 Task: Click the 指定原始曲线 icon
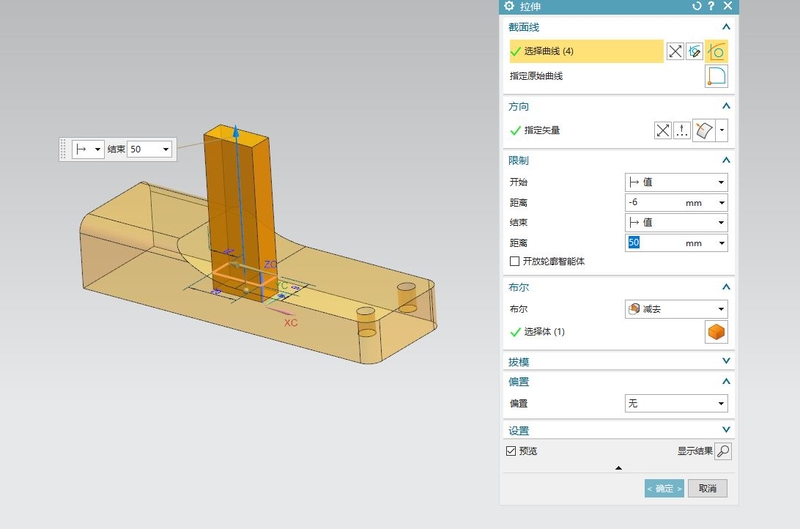pos(717,76)
